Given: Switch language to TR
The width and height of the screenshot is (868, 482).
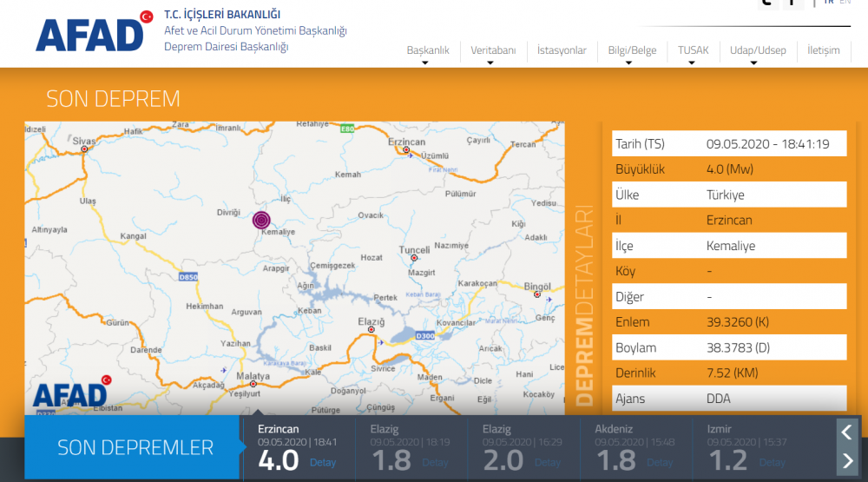Looking at the screenshot, I should [828, 3].
